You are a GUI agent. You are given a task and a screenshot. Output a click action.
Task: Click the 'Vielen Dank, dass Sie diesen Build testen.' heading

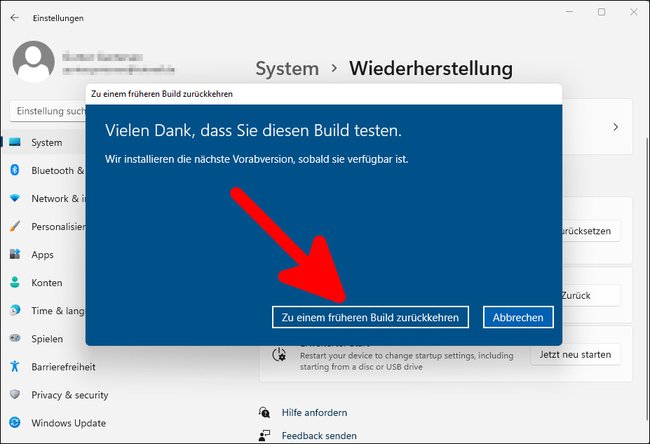coord(253,130)
